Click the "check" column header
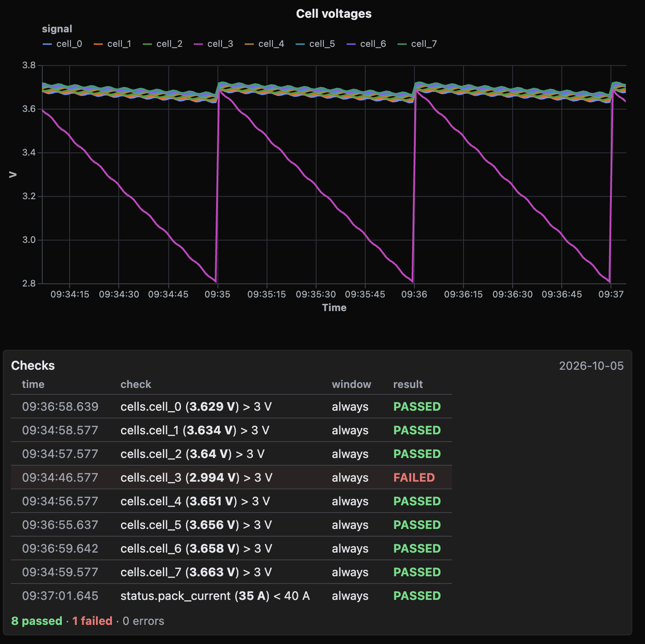 point(136,384)
